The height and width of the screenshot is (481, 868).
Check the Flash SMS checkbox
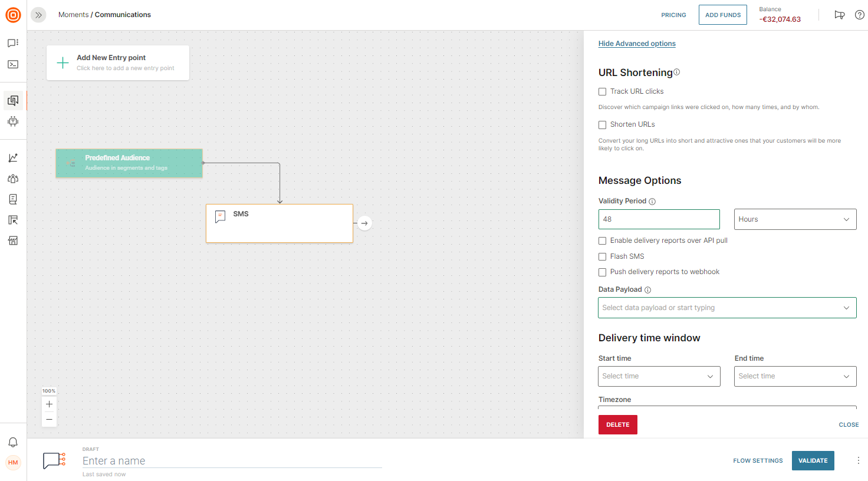[x=602, y=256]
